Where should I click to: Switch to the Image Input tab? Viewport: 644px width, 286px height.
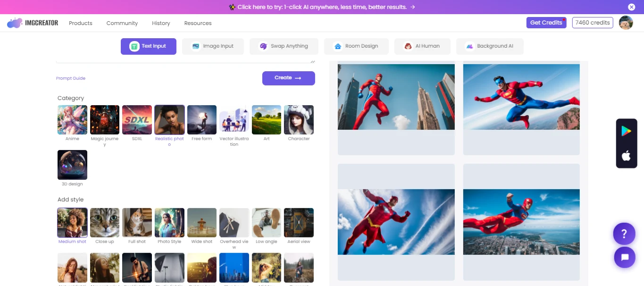[213, 46]
